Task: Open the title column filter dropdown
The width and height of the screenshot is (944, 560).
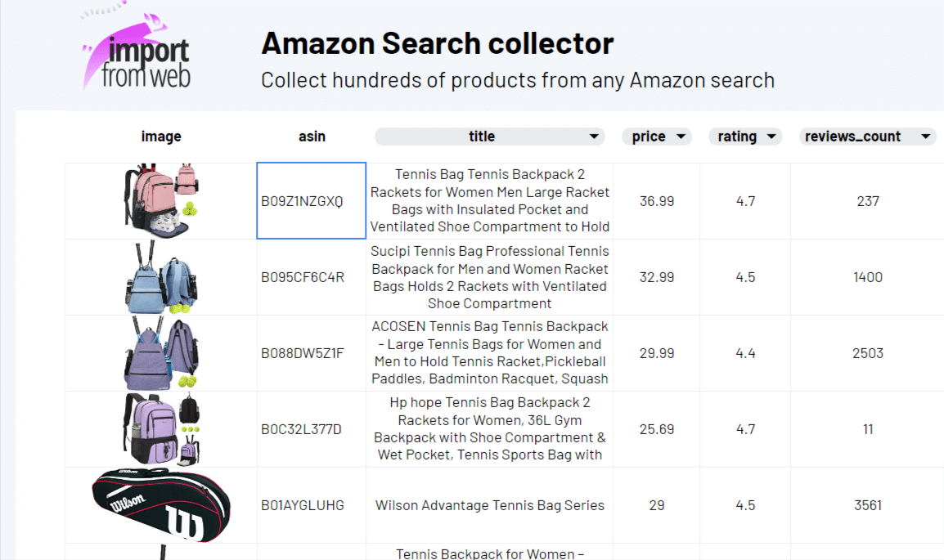Action: pos(594,137)
